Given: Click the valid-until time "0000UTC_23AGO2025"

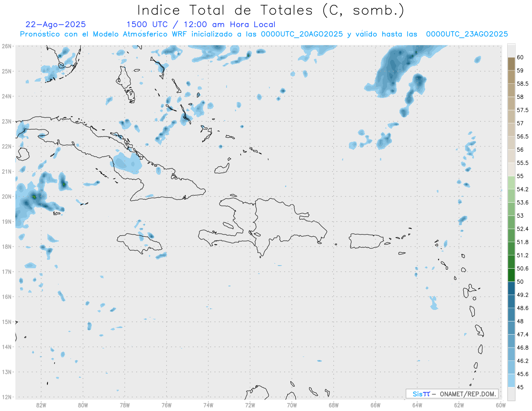Looking at the screenshot, I should coord(467,34).
